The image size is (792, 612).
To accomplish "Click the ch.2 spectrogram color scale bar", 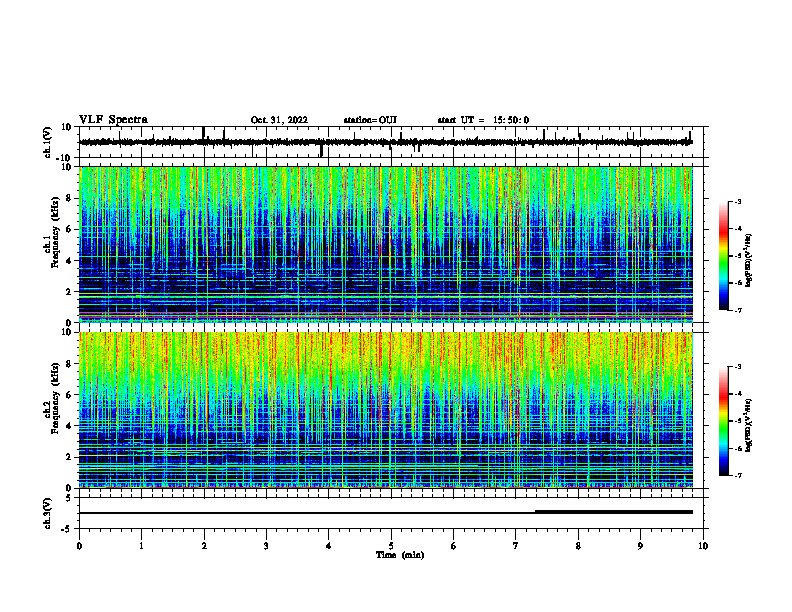I will (723, 421).
